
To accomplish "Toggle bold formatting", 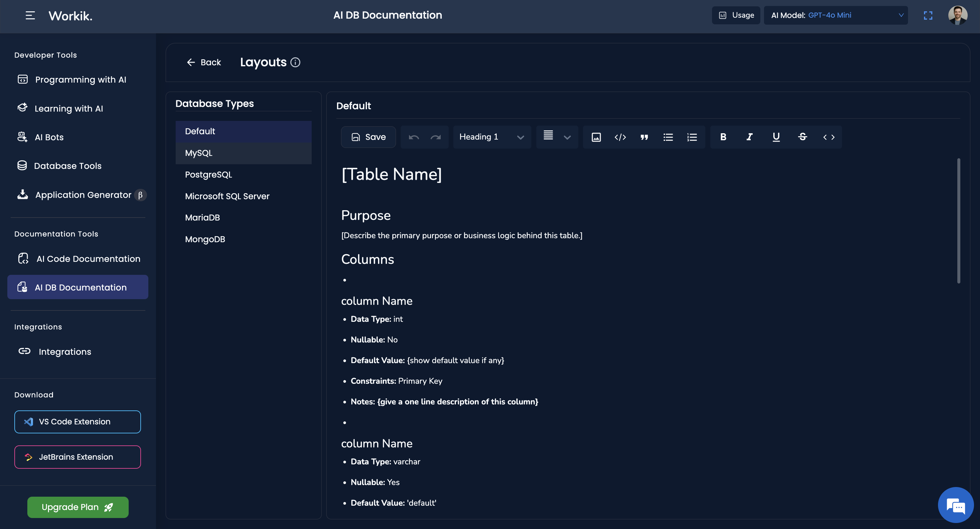I will (x=723, y=137).
